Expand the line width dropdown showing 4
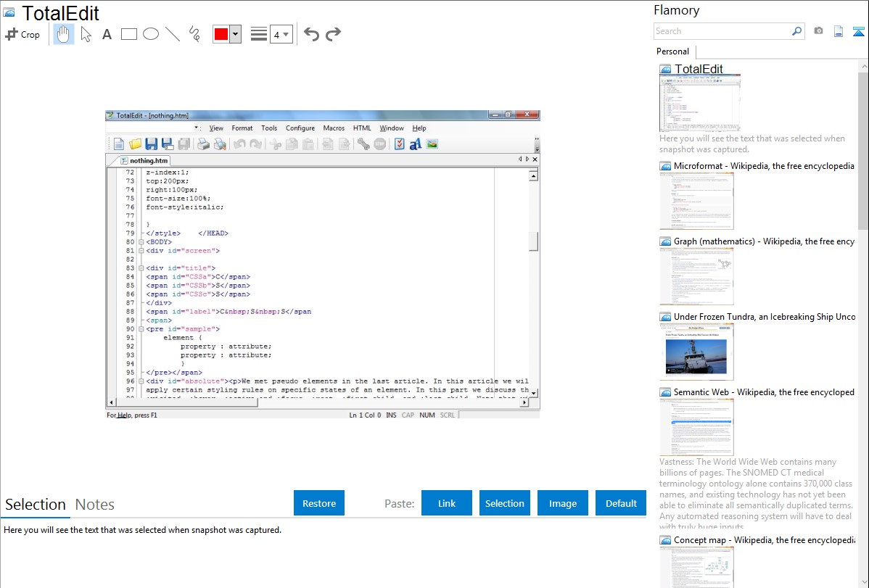The image size is (869, 588). pyautogui.click(x=281, y=34)
